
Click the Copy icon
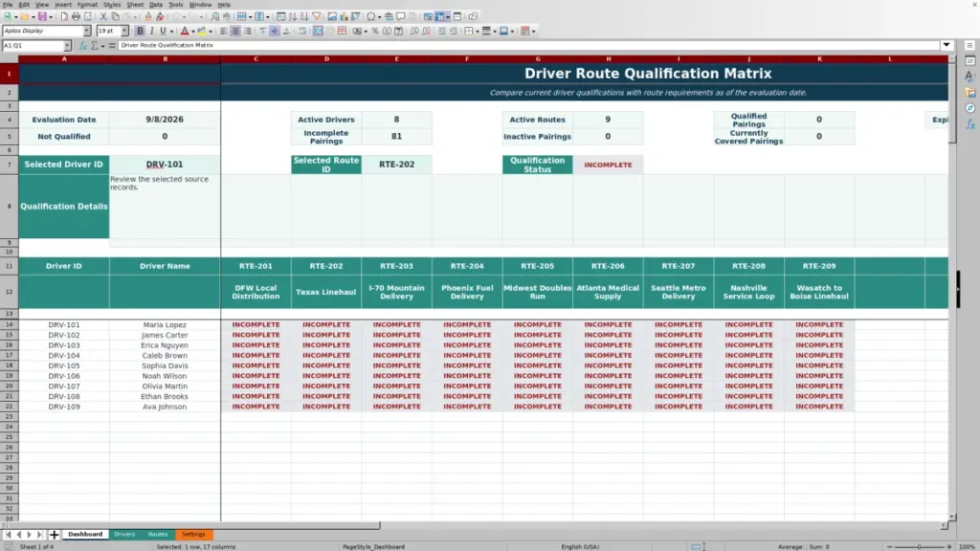coord(115,16)
